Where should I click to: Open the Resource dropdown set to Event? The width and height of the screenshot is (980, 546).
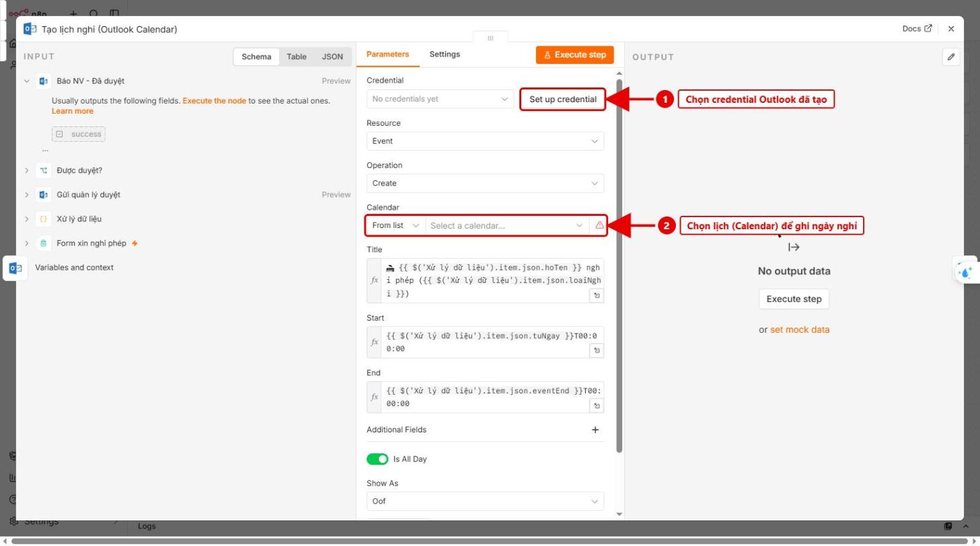click(x=485, y=141)
